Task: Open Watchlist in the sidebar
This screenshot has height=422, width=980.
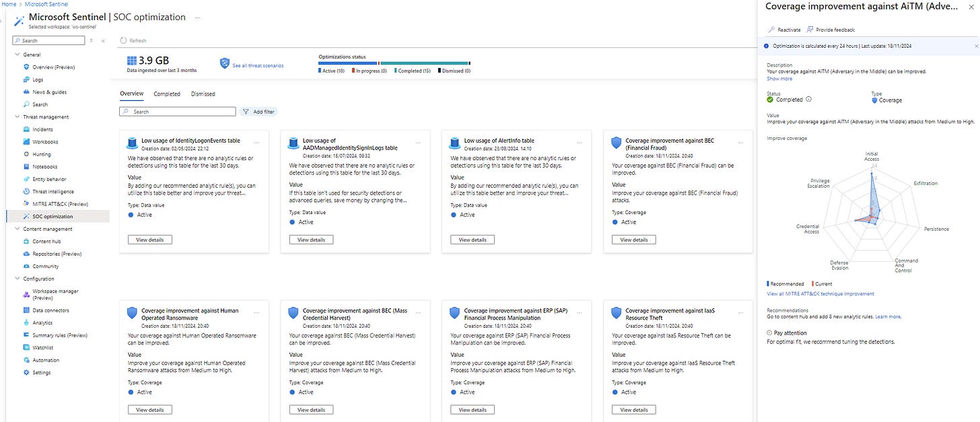Action: 42,348
